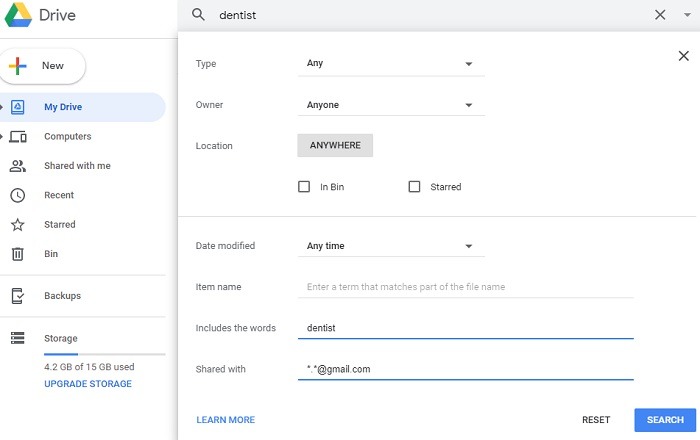Click the blue SEARCH button
This screenshot has height=440, width=700.
pos(665,420)
